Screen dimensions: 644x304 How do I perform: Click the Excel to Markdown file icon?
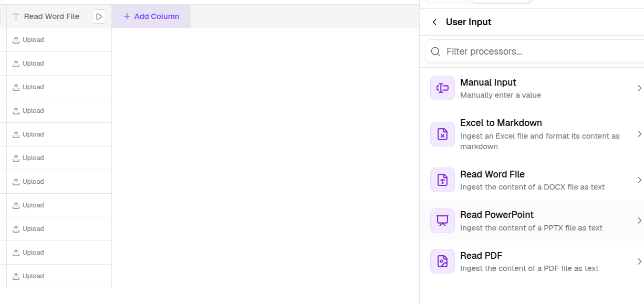pos(442,134)
